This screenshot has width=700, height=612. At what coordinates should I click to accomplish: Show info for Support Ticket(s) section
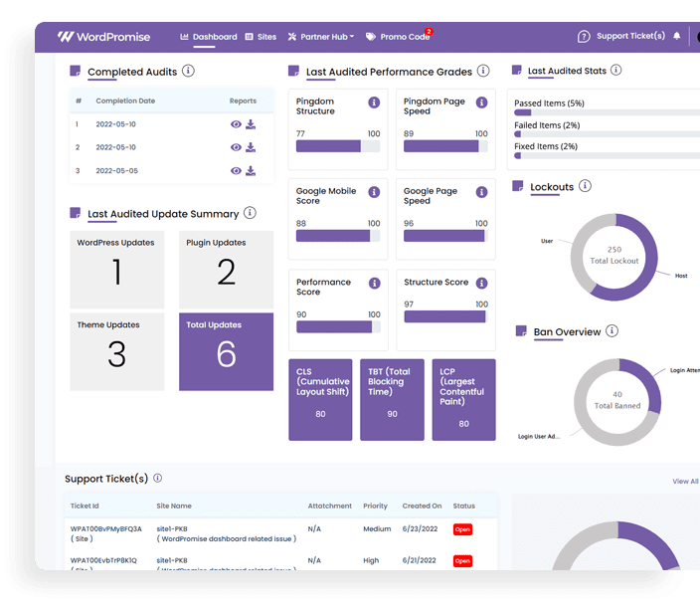(x=157, y=478)
